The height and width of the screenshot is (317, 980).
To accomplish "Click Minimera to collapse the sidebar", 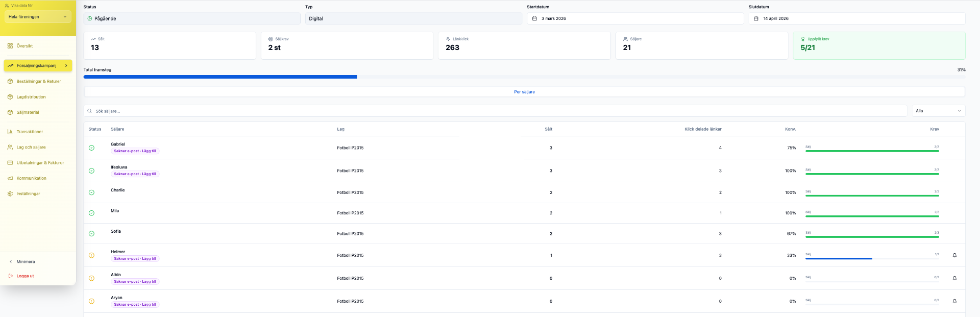I will [26, 262].
